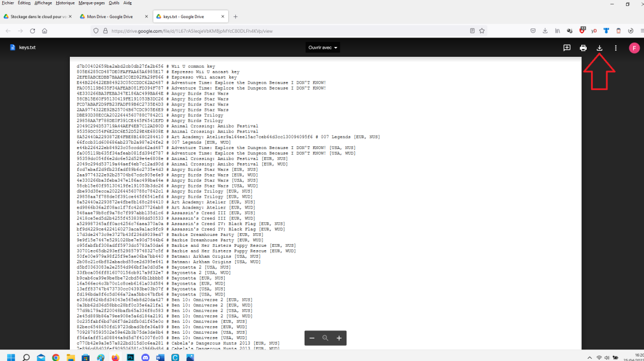This screenshot has width=644, height=361.
Task: Save page to Pocket
Action: 533,31
